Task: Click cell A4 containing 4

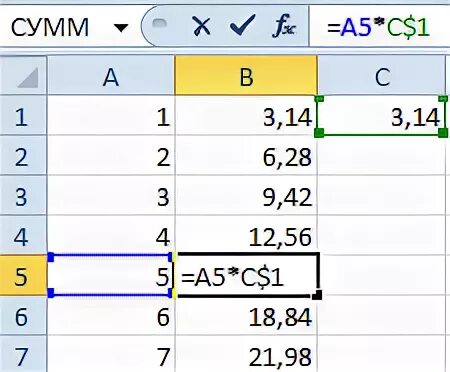Action: click(x=111, y=236)
